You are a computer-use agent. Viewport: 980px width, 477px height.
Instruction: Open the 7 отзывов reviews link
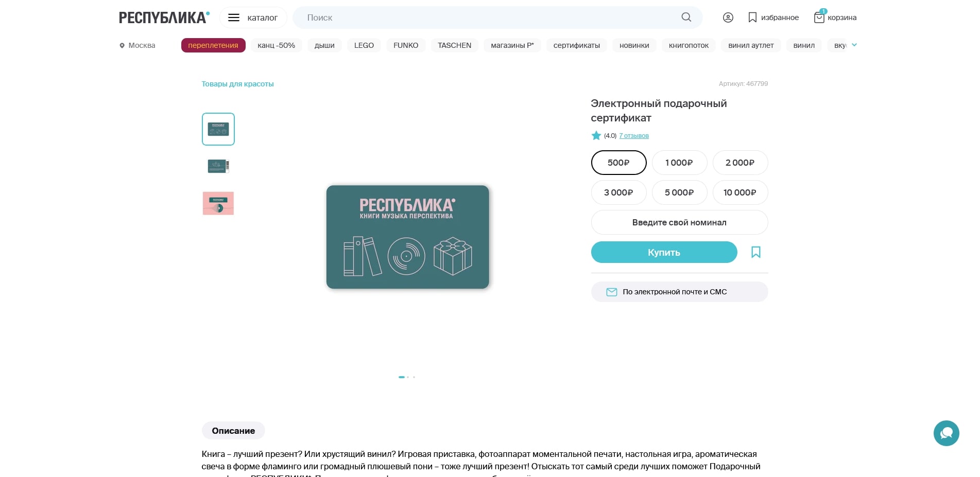tap(633, 136)
